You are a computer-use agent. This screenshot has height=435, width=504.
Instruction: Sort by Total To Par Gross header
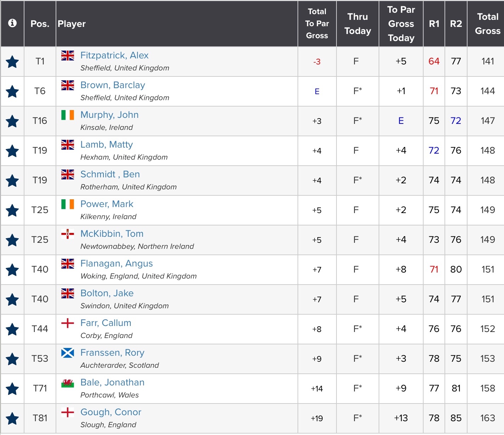317,24
